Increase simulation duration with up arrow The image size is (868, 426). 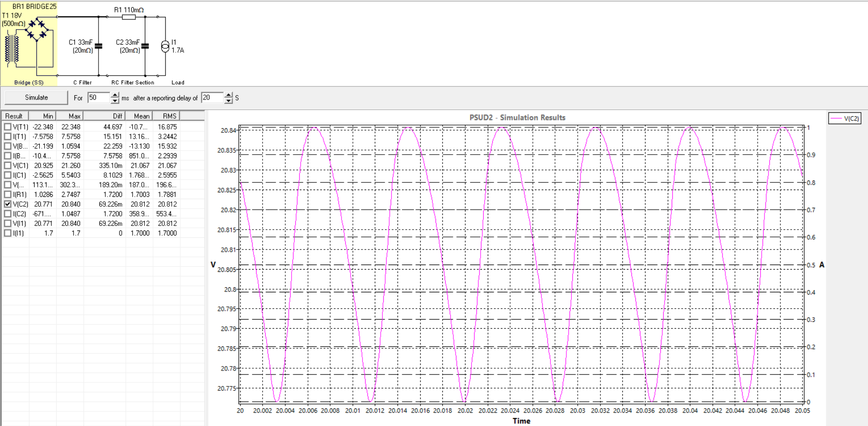[x=115, y=95]
